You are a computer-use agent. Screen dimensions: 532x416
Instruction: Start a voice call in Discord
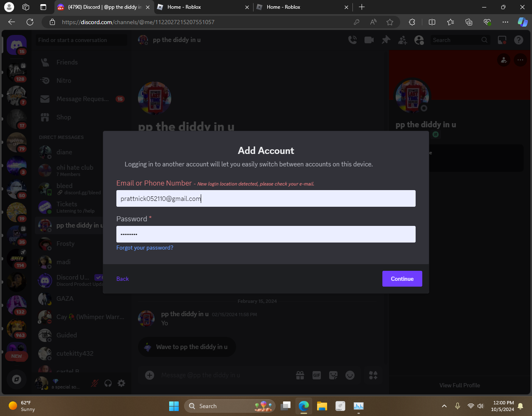[x=352, y=40]
